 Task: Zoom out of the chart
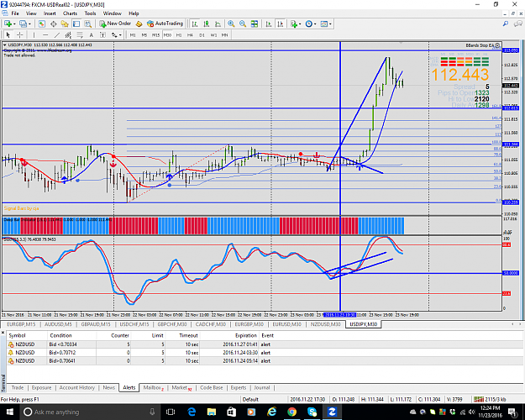(x=243, y=24)
